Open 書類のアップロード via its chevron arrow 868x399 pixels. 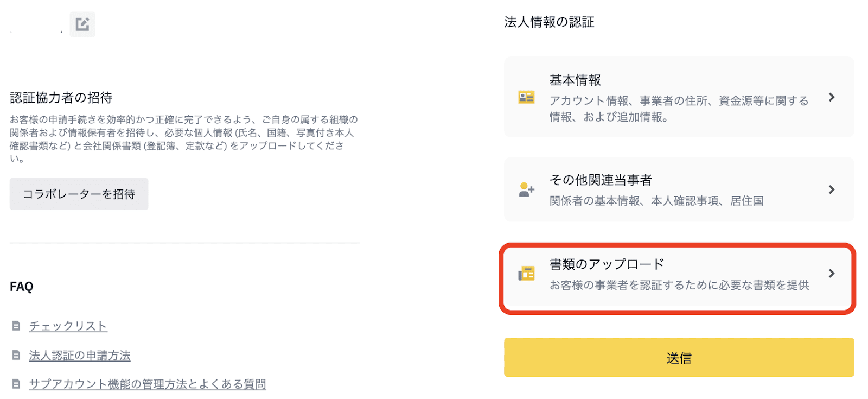[x=831, y=274]
